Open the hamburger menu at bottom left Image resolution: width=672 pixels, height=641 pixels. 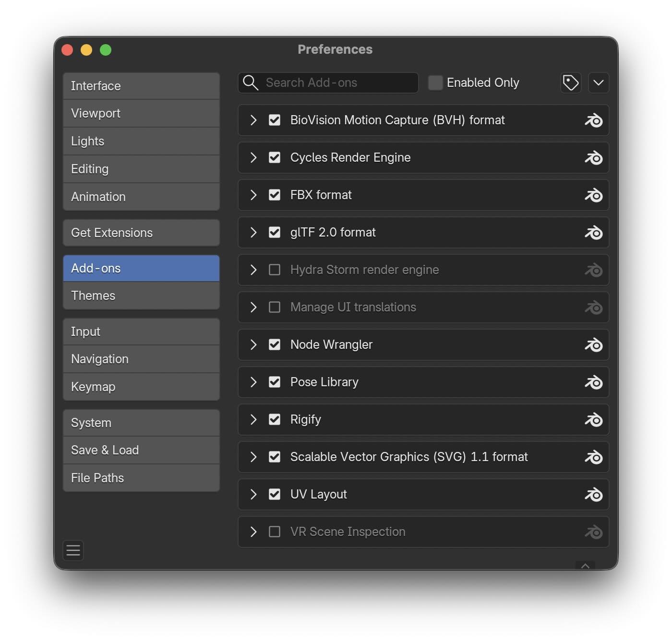click(x=73, y=550)
